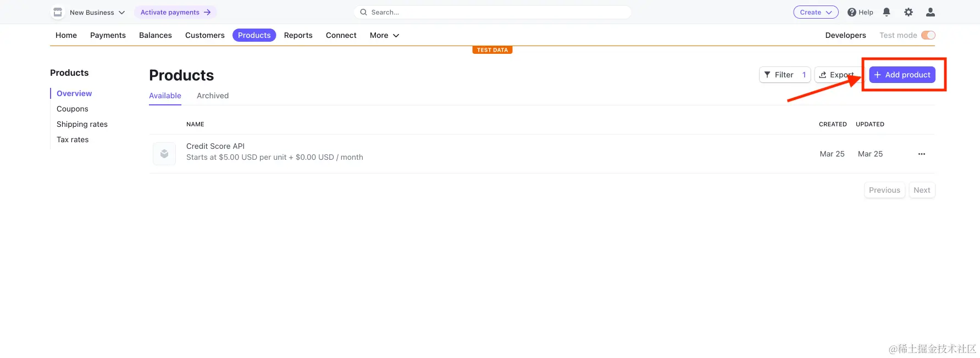Click the UPDATED column header
The height and width of the screenshot is (358, 980).
pyautogui.click(x=870, y=124)
